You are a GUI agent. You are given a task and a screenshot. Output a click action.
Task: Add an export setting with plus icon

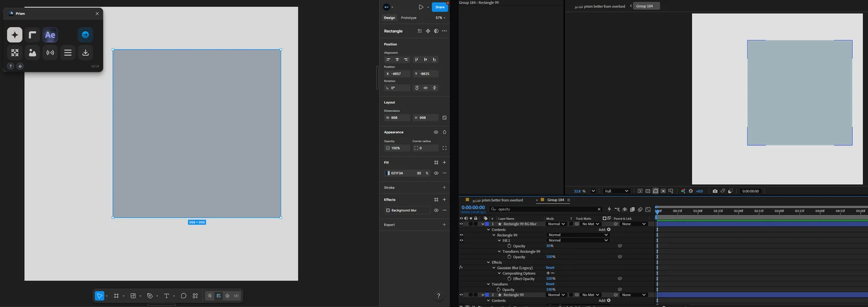click(x=444, y=224)
